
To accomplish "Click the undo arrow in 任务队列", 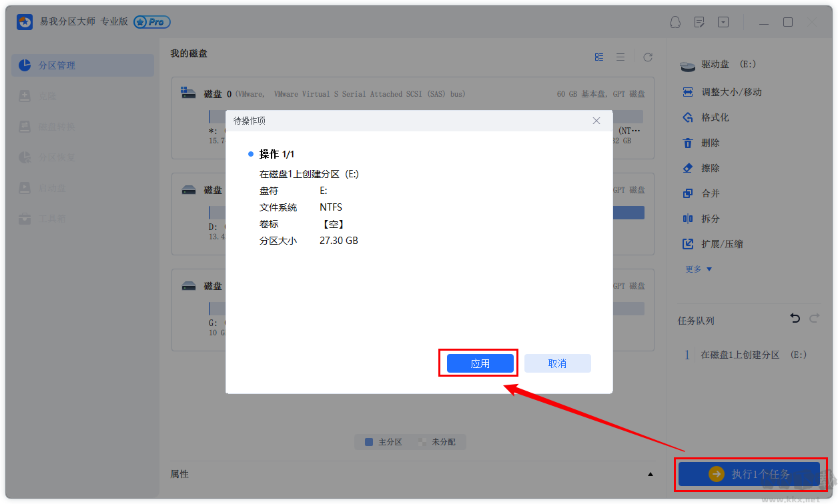I will point(795,319).
